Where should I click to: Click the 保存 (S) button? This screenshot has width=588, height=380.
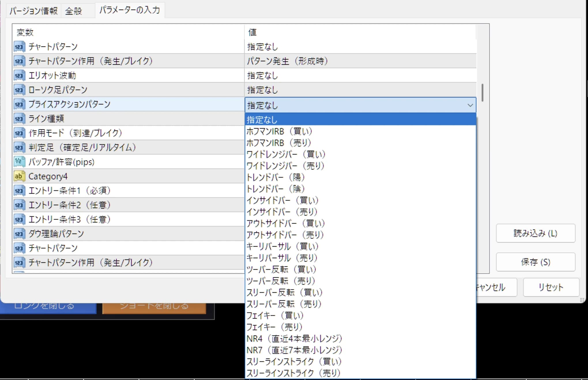point(536,262)
